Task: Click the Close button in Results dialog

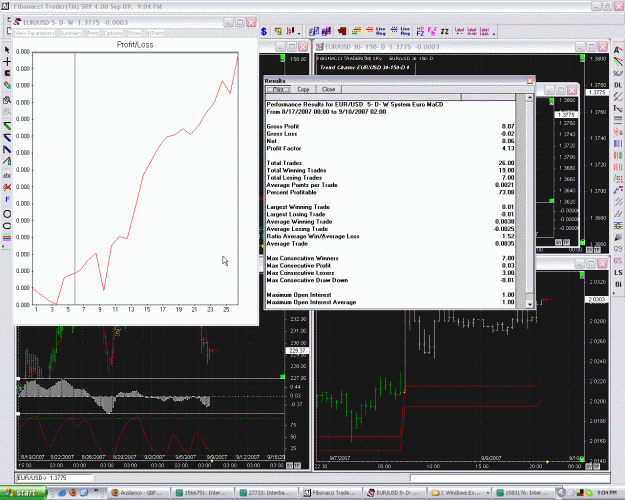Action: click(328, 89)
